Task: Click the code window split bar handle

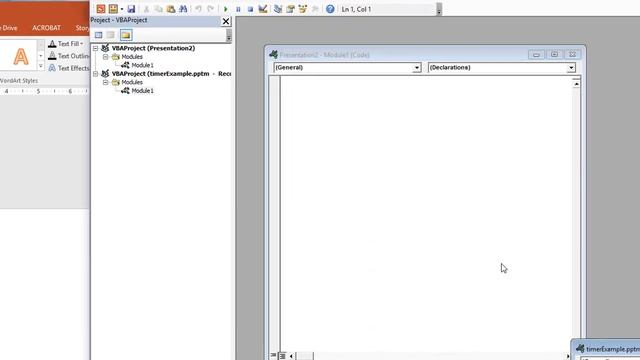Action: tap(576, 78)
